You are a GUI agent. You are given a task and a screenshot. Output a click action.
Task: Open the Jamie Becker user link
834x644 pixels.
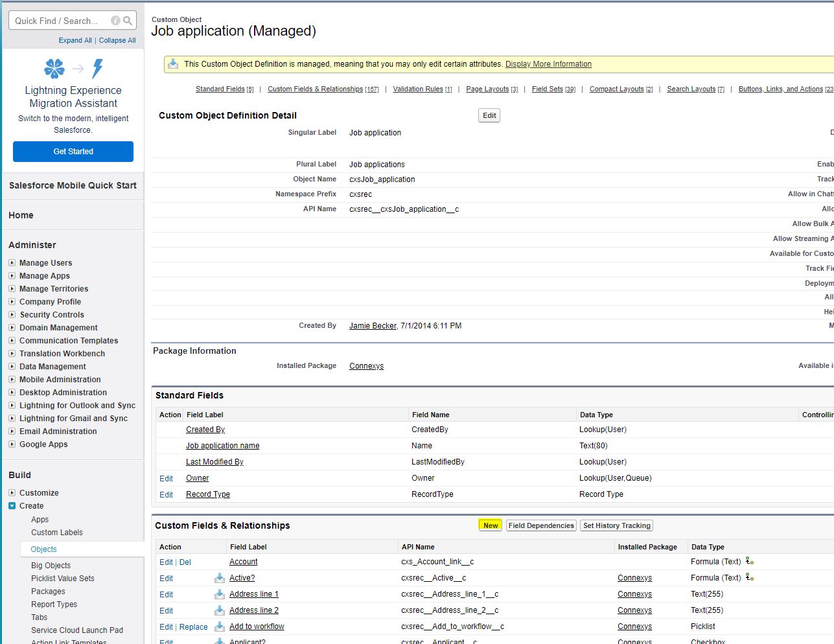(x=373, y=326)
